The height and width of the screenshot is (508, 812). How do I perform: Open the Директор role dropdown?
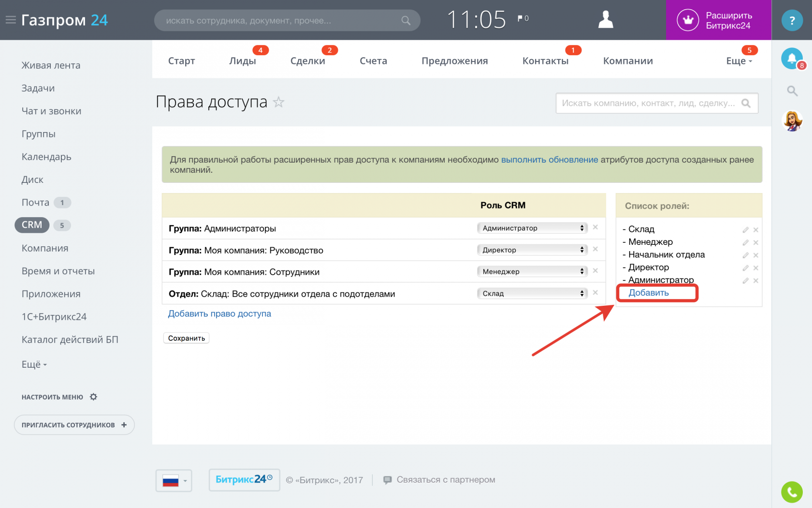tap(532, 250)
